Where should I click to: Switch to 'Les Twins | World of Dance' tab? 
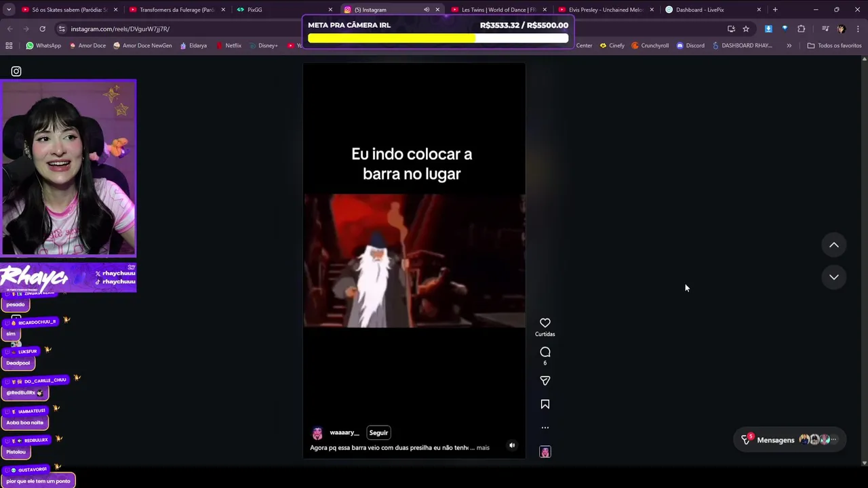pos(498,9)
